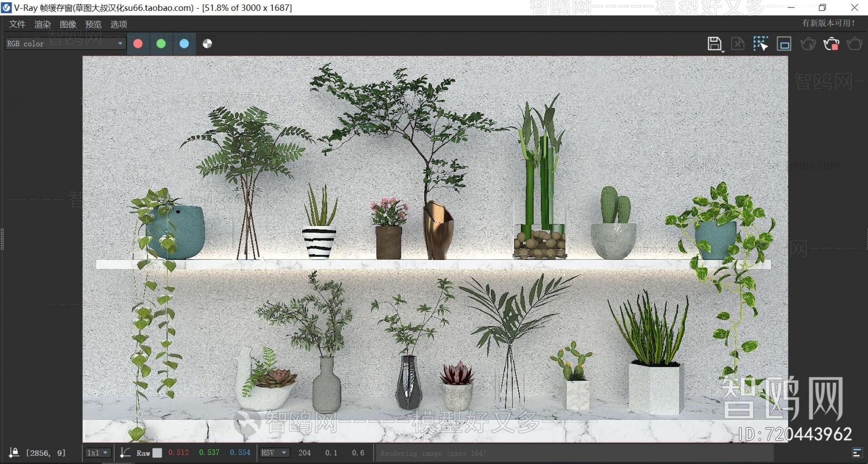Click the clear image icon

[x=738, y=44]
